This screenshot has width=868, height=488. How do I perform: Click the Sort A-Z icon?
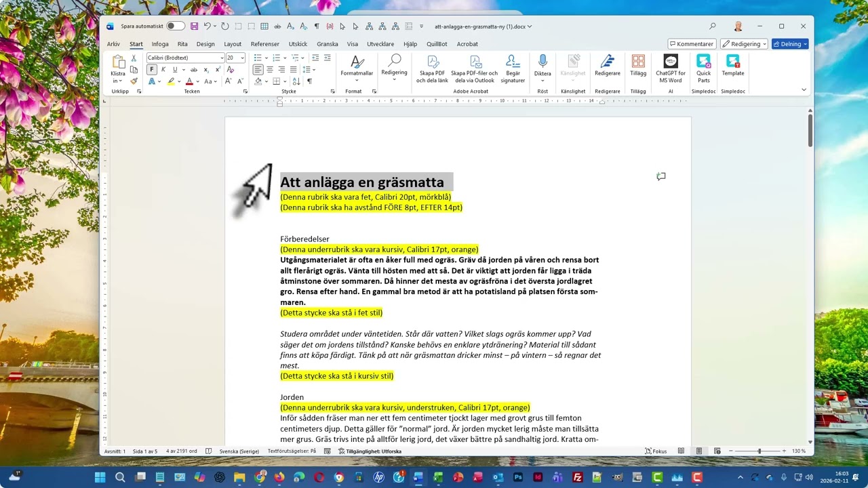coord(296,81)
